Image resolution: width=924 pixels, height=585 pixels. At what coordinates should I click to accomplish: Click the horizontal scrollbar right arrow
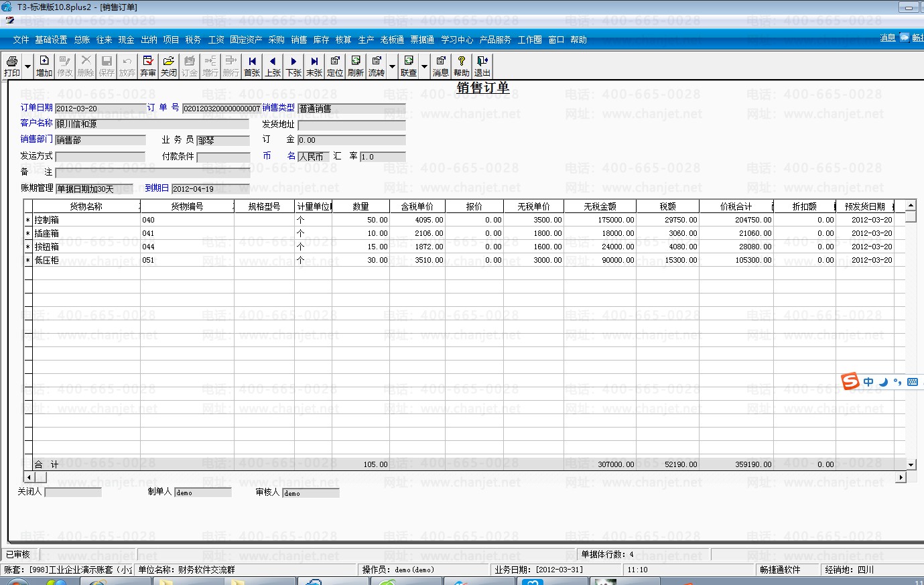pyautogui.click(x=901, y=477)
